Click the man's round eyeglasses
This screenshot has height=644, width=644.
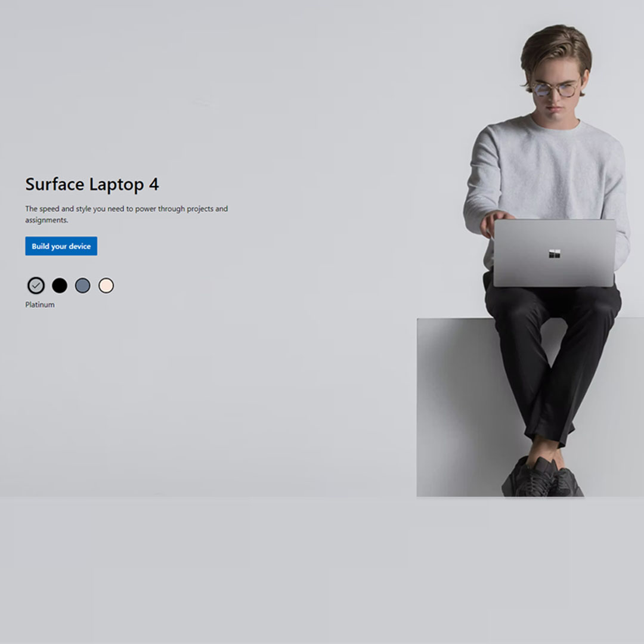[555, 89]
